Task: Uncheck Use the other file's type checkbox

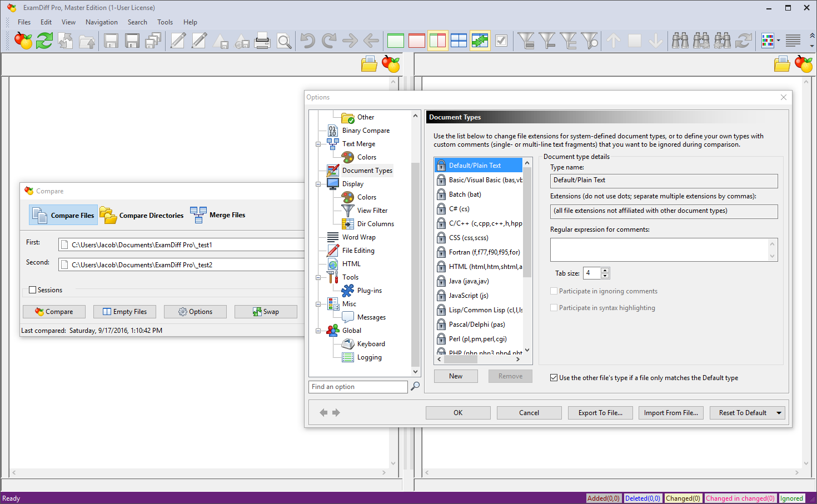Action: tap(554, 378)
